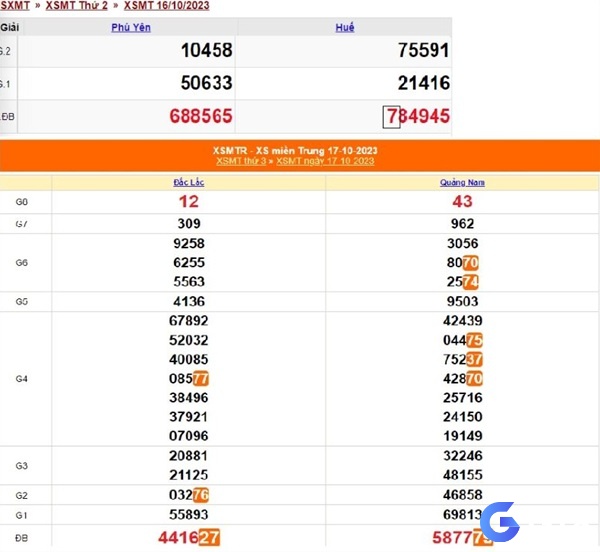Select Đắc Lắc G1 number 55893
The height and width of the screenshot is (552, 600).
click(x=189, y=515)
